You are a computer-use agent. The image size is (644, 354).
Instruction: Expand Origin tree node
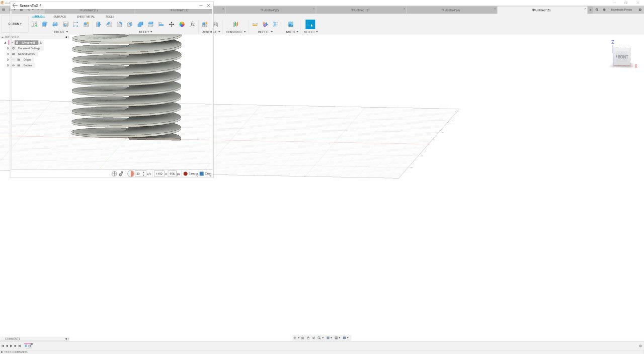click(8, 60)
